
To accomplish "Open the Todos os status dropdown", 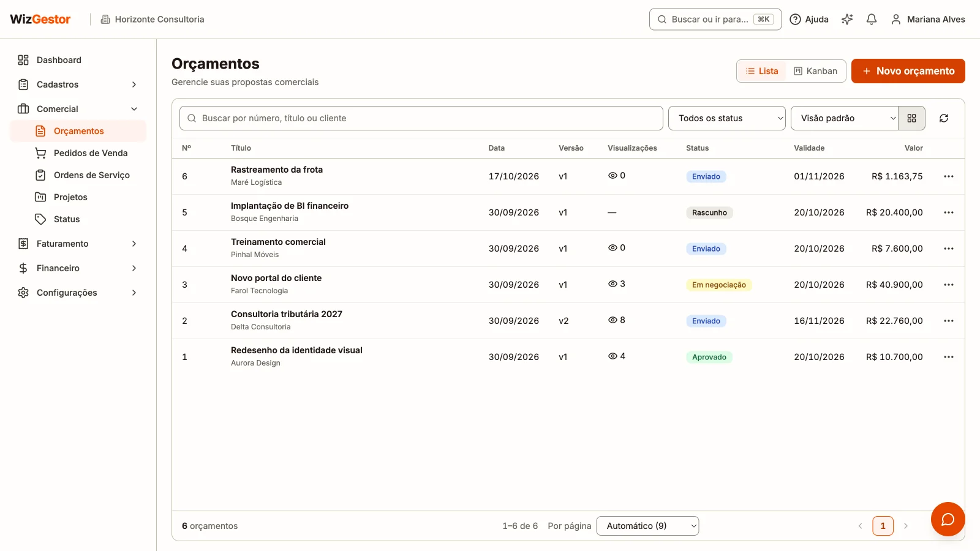I will [727, 118].
